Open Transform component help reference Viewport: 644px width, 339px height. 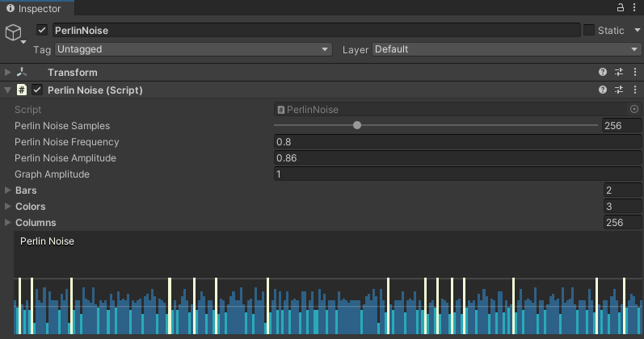(x=603, y=72)
